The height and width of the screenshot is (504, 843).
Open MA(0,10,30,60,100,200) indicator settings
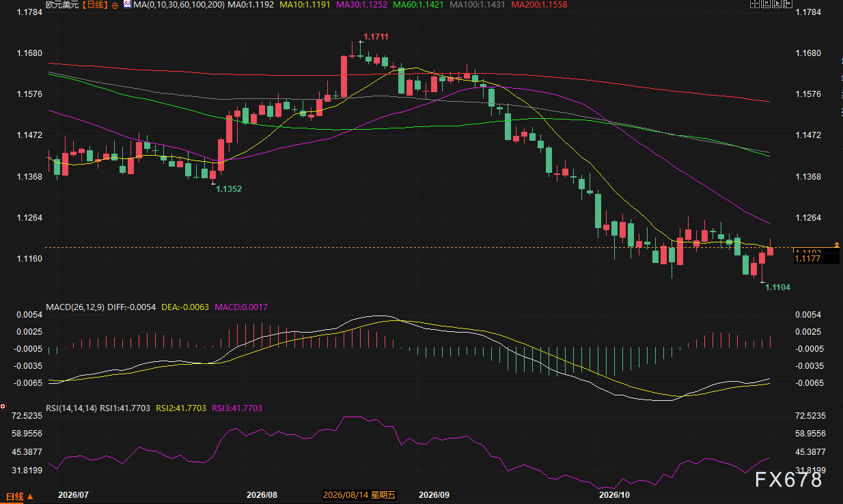178,5
